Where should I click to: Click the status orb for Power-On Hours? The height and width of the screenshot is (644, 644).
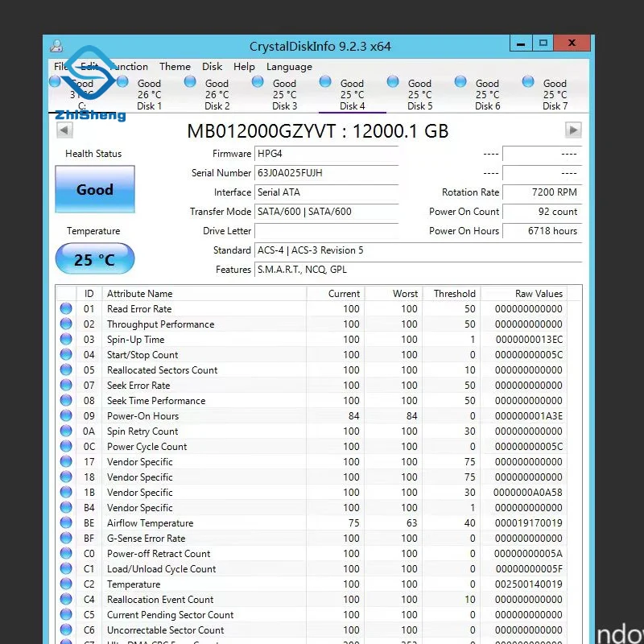point(66,415)
